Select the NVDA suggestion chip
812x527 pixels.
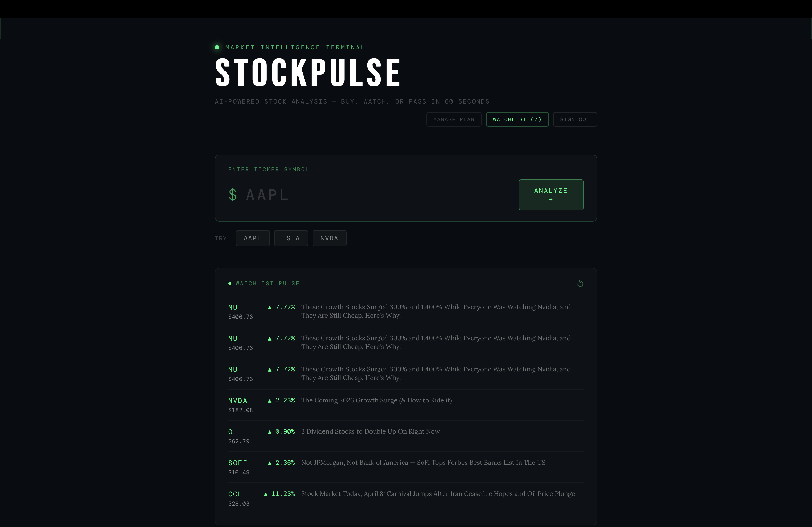[329, 238]
